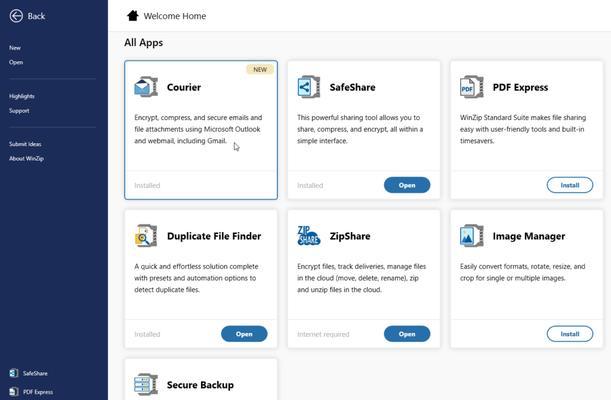Viewport: 611px width, 400px height.
Task: Install Image Manager
Action: coord(570,334)
